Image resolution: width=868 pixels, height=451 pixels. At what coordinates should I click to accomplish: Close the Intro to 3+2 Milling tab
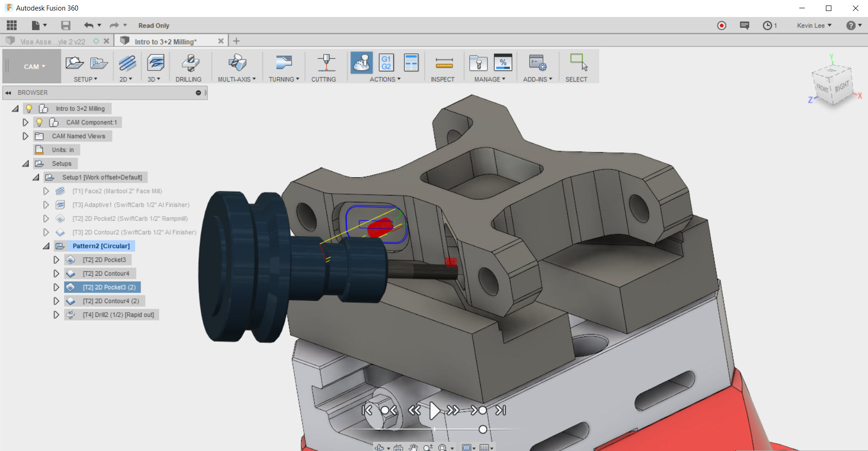[221, 41]
